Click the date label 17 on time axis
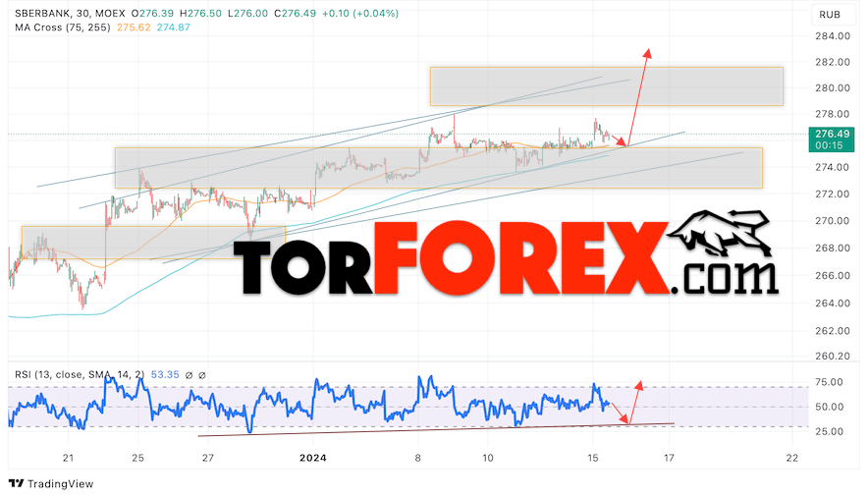The width and height of the screenshot is (868, 498). pos(670,458)
